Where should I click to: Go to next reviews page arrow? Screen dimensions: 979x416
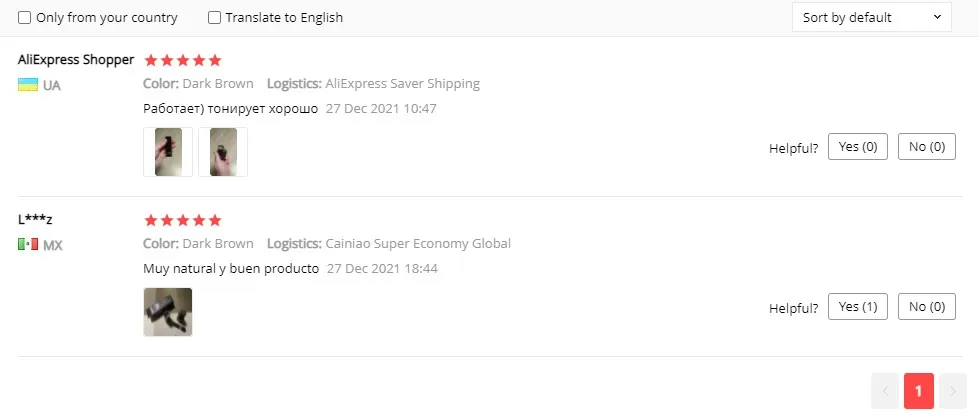coord(953,391)
